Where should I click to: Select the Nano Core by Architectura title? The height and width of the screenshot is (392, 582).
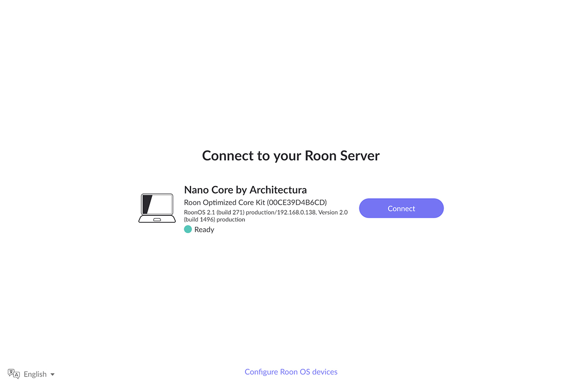(245, 189)
